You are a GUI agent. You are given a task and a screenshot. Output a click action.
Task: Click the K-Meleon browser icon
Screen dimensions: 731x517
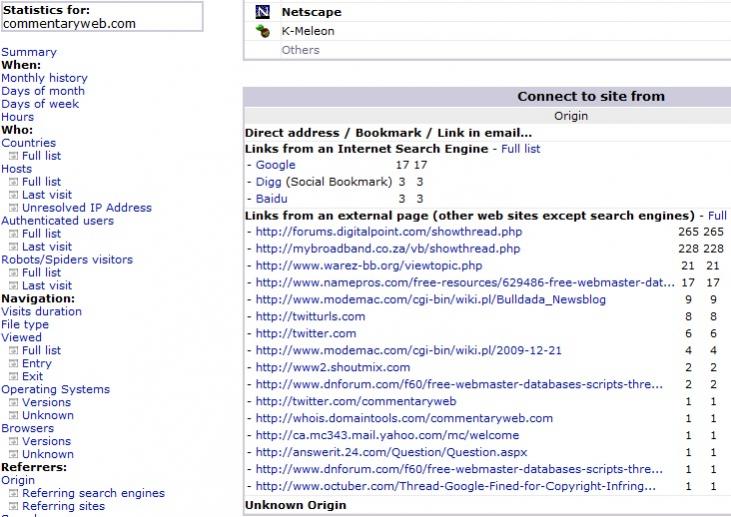click(x=262, y=31)
